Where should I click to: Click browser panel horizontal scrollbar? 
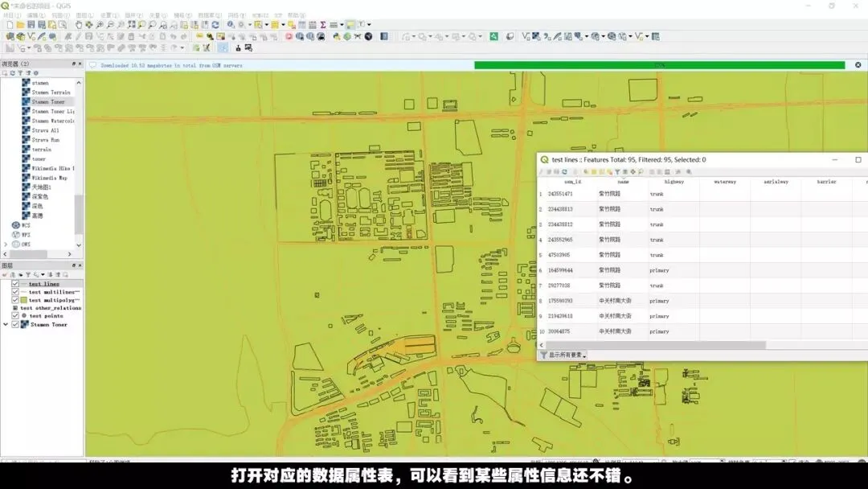pos(27,253)
